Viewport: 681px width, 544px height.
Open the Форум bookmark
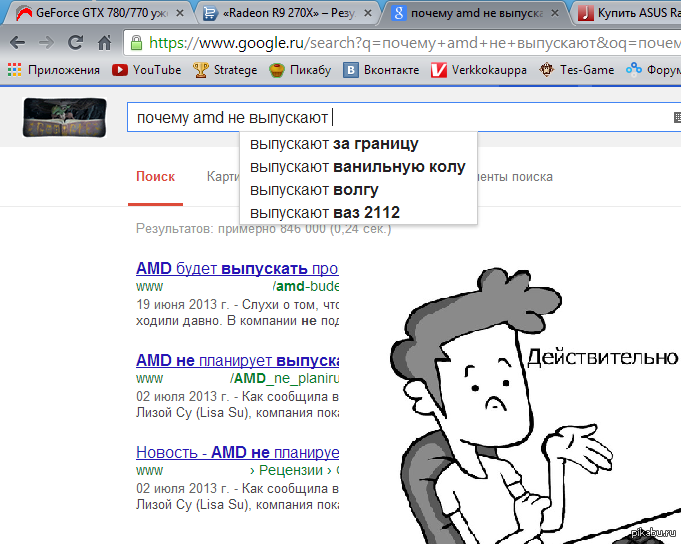[653, 70]
